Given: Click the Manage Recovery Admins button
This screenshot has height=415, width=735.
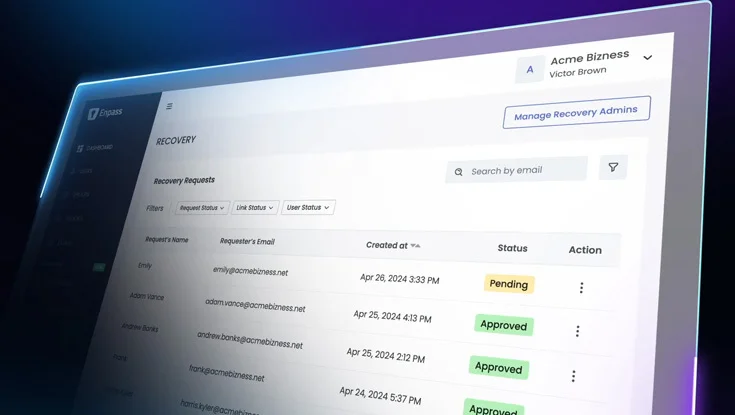Looking at the screenshot, I should (x=577, y=113).
